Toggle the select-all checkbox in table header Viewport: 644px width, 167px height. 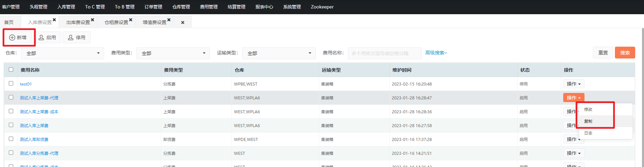tap(11, 69)
